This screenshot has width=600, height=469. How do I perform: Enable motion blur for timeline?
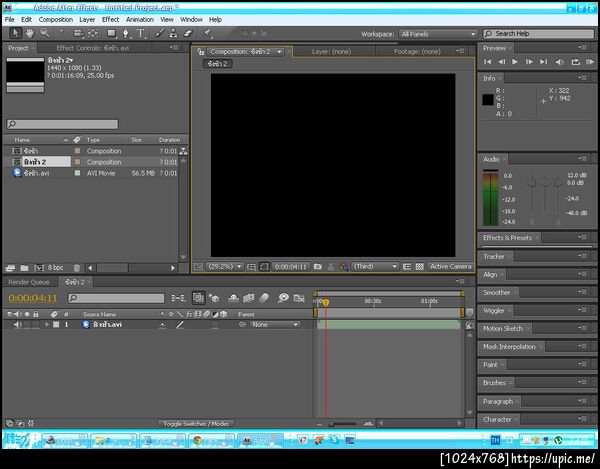[x=264, y=298]
